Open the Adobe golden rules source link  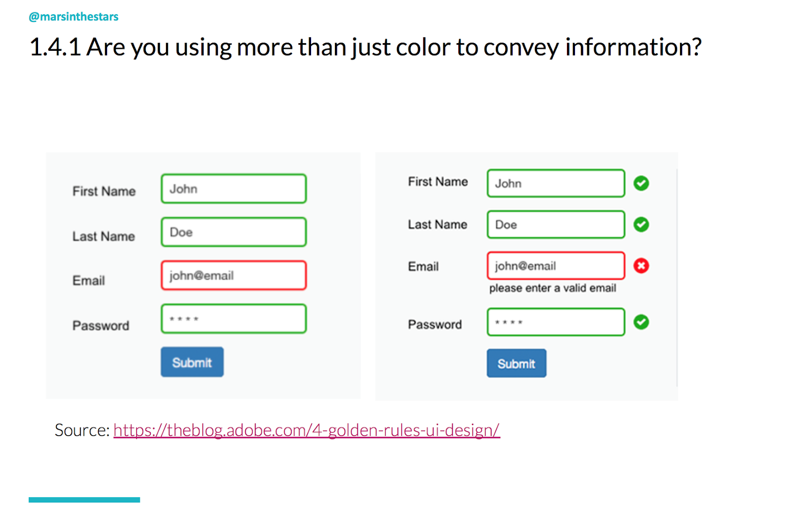(x=307, y=430)
